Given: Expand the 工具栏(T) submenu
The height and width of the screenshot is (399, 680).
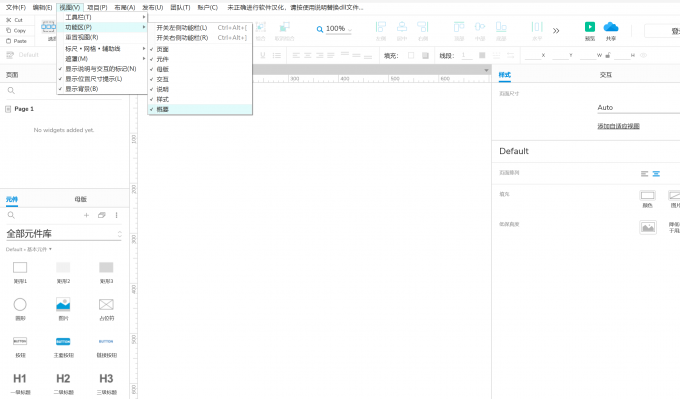Looking at the screenshot, I should 102,17.
